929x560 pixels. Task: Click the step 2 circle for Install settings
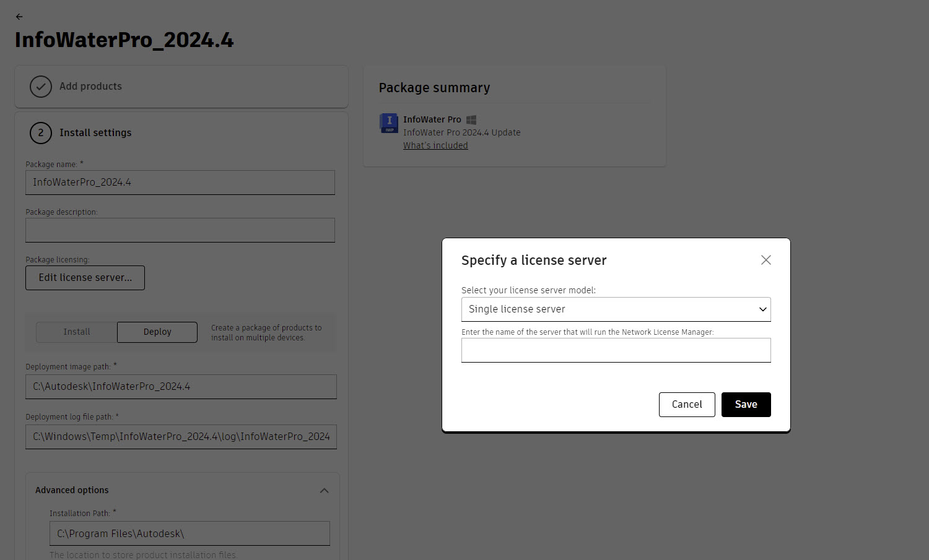click(41, 132)
